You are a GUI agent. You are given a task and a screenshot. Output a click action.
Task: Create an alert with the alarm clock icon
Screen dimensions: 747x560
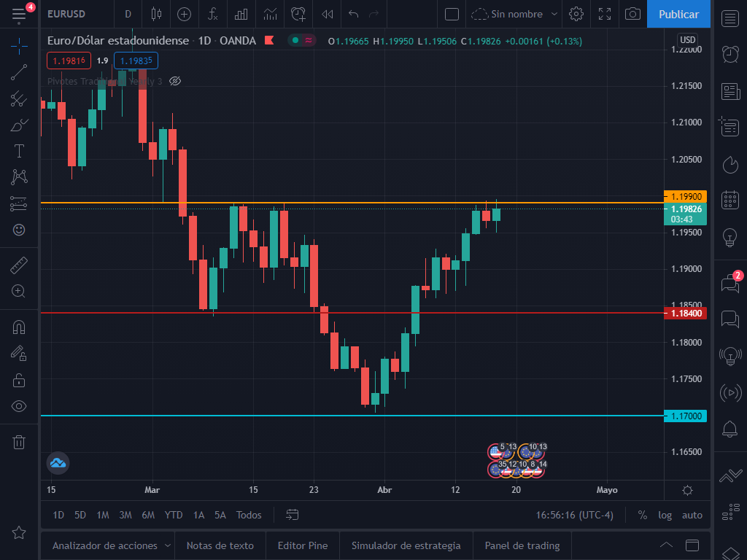coord(298,15)
